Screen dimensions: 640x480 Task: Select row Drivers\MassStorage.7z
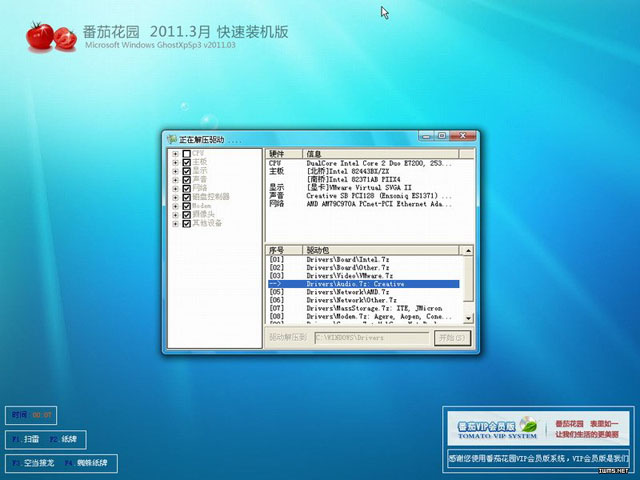click(x=363, y=308)
